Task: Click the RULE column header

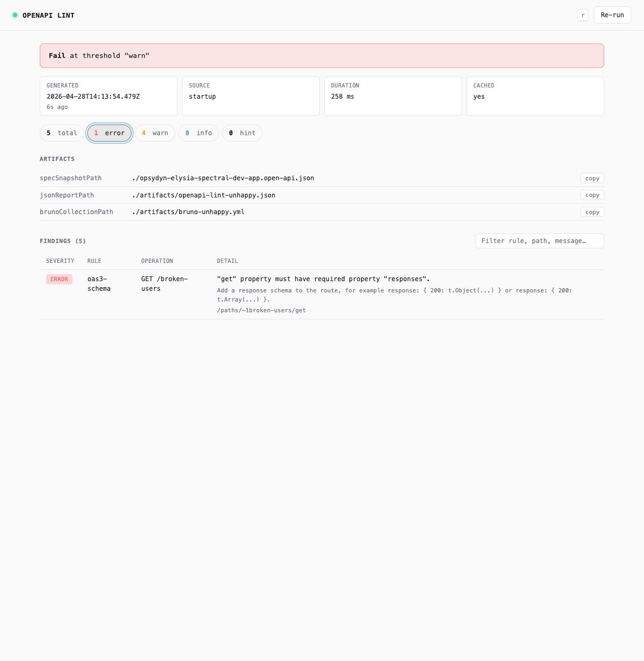Action: [x=94, y=261]
